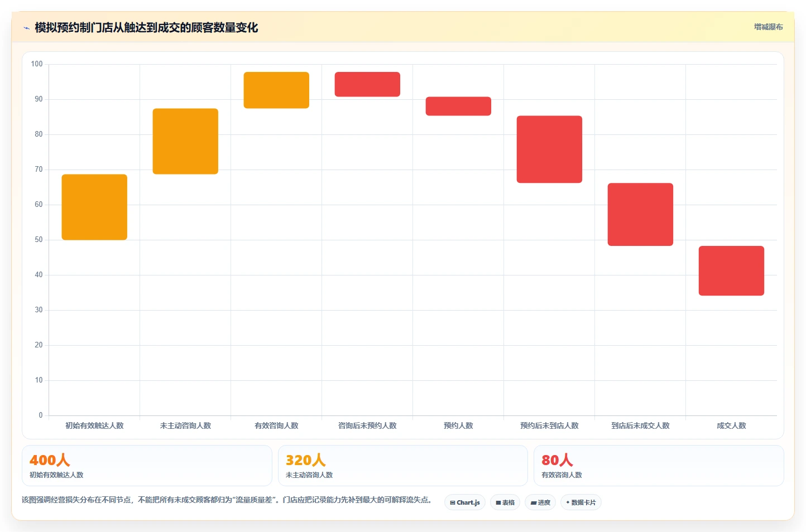Click the x-axis label 咨询后未预约人数
The height and width of the screenshot is (532, 806).
(367, 425)
